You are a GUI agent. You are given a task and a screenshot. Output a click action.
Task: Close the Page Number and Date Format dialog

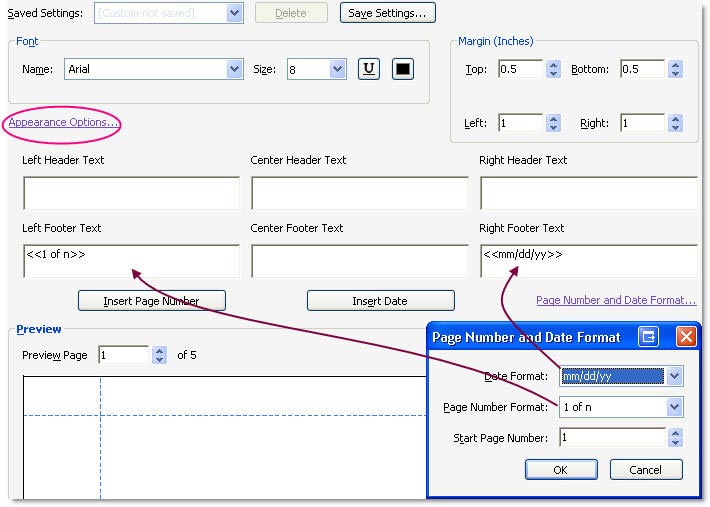[686, 337]
